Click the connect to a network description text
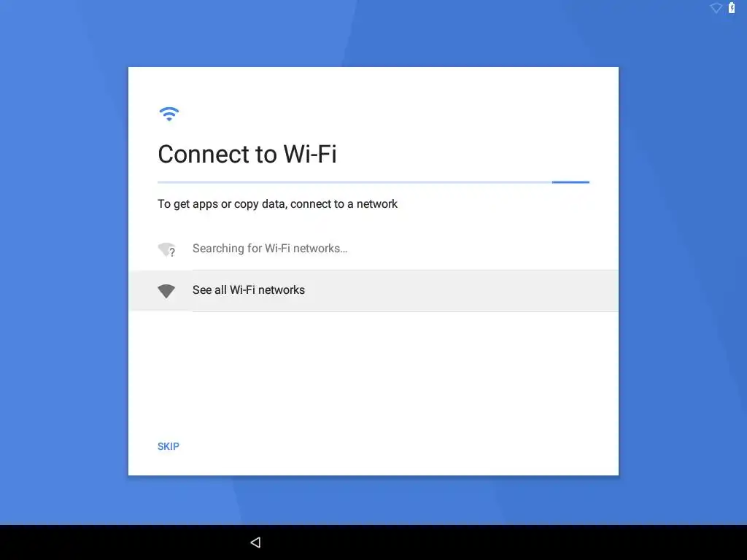Image resolution: width=747 pixels, height=560 pixels. click(277, 204)
